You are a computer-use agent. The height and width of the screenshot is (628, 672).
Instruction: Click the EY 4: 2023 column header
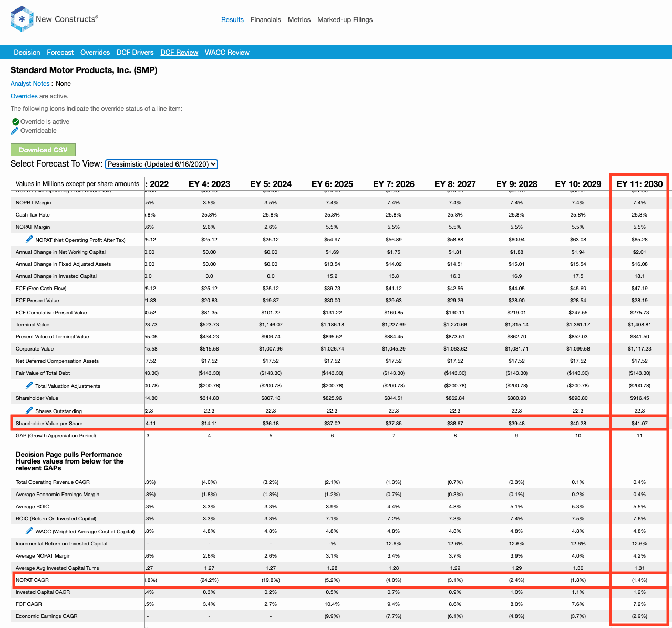pyautogui.click(x=209, y=184)
